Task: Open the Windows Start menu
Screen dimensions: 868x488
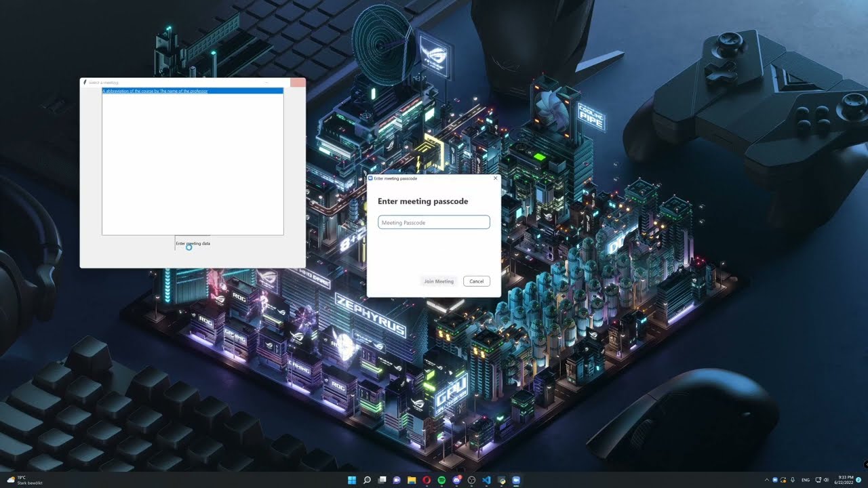Action: [x=352, y=480]
